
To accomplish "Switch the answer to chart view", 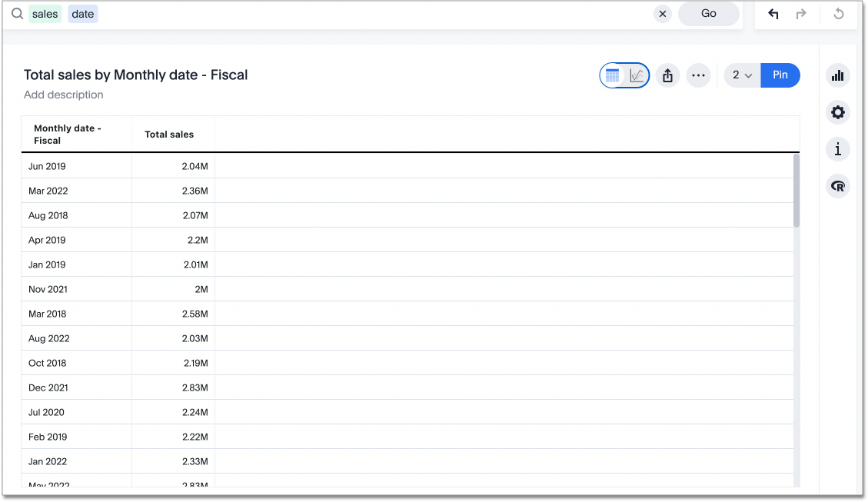I will [636, 75].
